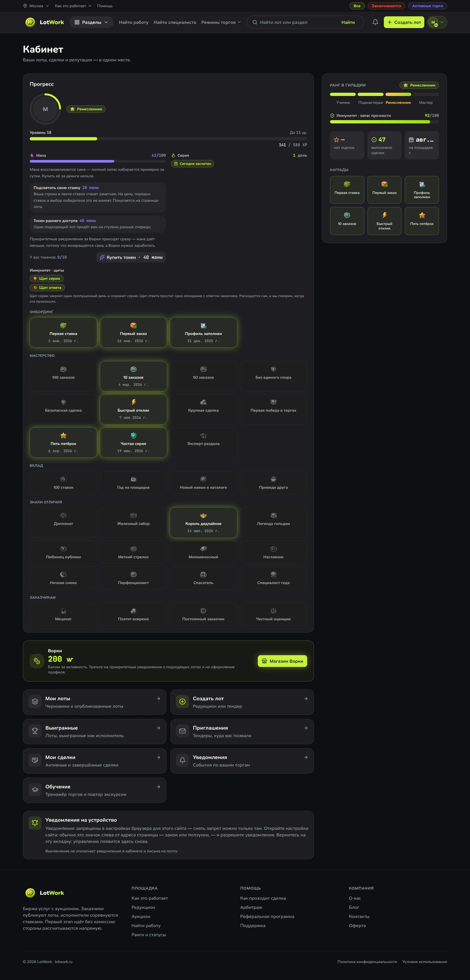Click the 'Эксперт раздела' badge icon
The height and width of the screenshot is (980, 470).
[204, 436]
